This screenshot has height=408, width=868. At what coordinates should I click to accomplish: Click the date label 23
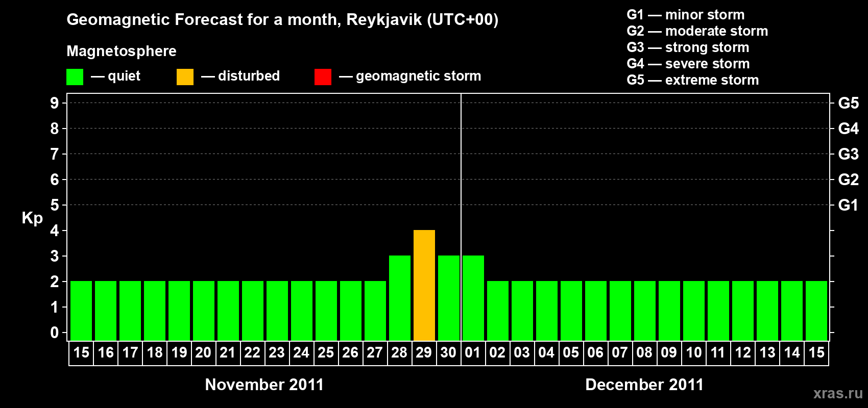[x=277, y=352]
